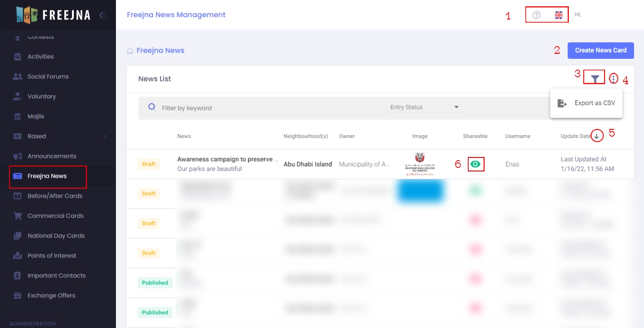Click the municipality logo image thumbnail

pos(419,164)
